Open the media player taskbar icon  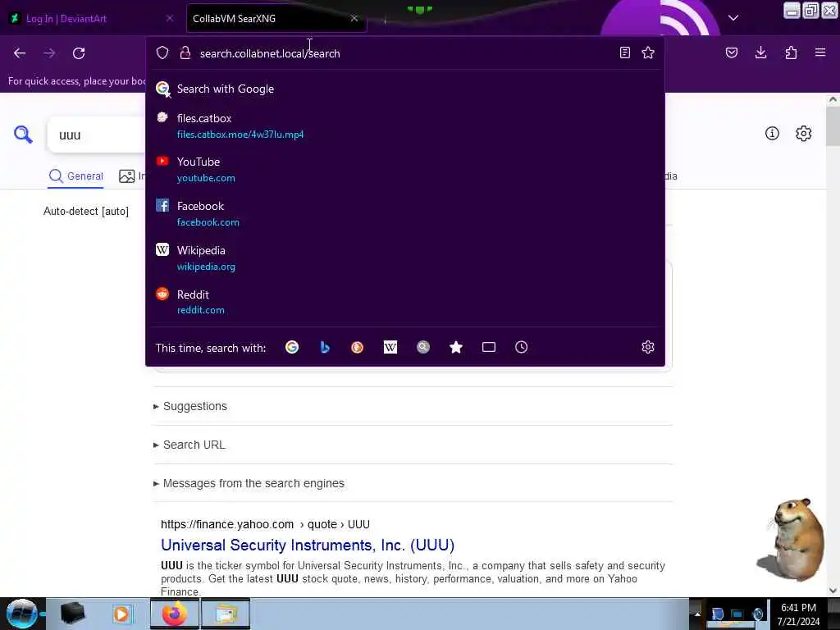[x=122, y=614]
